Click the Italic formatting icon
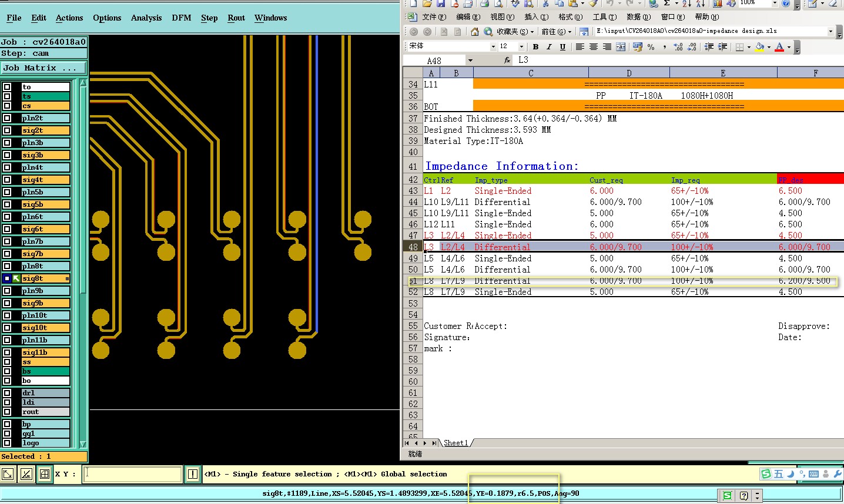 click(x=549, y=47)
